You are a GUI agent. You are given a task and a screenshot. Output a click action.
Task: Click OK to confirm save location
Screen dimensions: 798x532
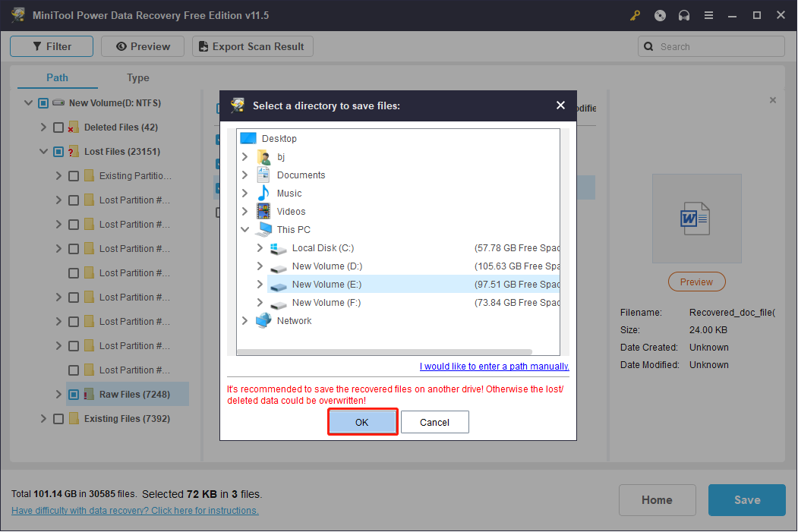pos(362,421)
